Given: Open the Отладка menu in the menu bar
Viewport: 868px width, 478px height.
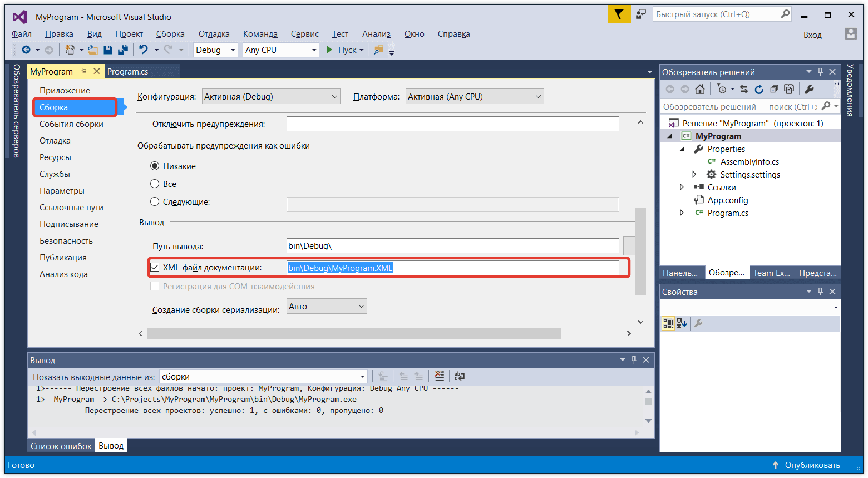Looking at the screenshot, I should (214, 34).
